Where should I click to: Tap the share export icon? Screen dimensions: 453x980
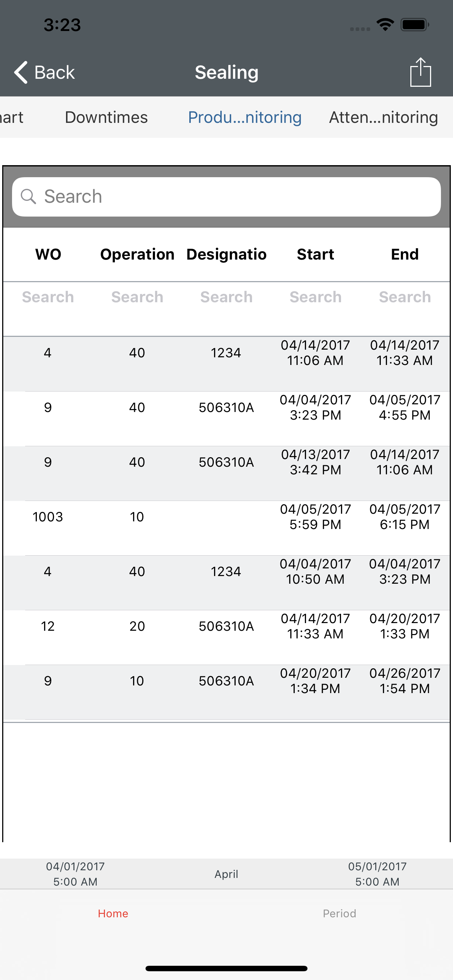click(x=420, y=72)
